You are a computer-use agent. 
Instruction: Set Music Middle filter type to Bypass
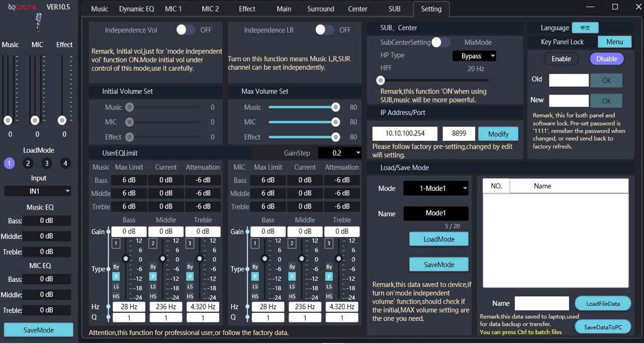[153, 267]
